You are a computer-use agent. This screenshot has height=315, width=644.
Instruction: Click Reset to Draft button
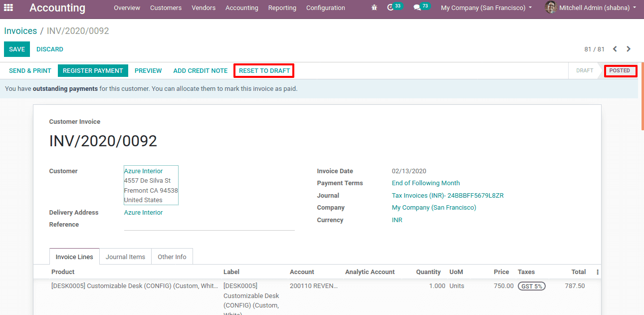(264, 71)
